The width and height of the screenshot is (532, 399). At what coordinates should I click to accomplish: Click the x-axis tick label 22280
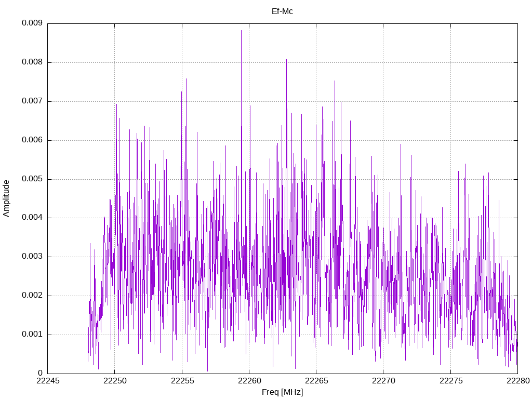pyautogui.click(x=518, y=381)
